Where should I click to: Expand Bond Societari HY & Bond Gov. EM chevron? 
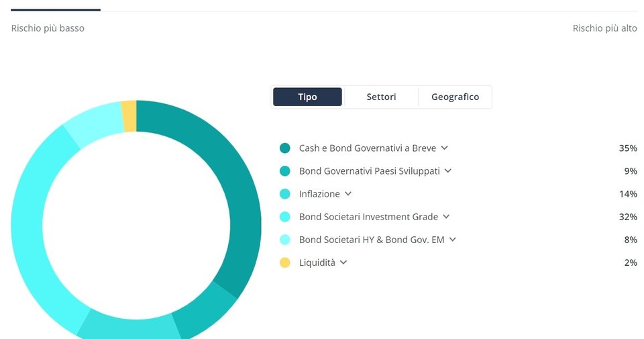pyautogui.click(x=453, y=240)
